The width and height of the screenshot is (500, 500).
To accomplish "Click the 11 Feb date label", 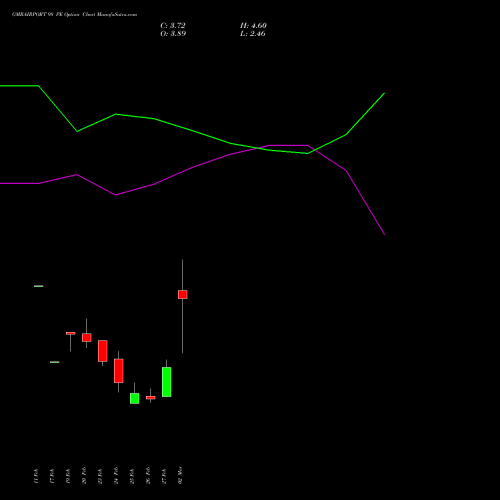I will tap(36, 476).
